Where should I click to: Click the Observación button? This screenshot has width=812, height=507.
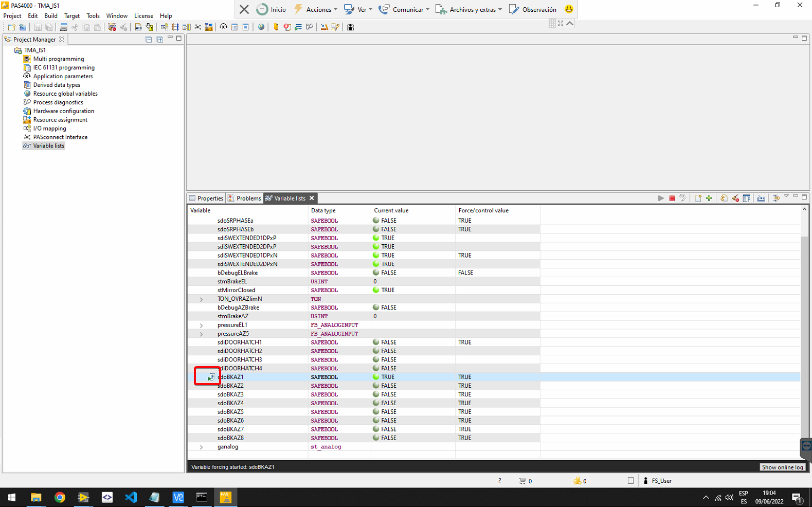click(533, 9)
